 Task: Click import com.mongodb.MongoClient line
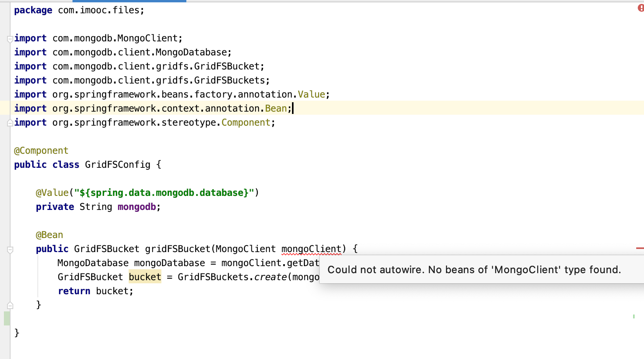click(x=98, y=38)
